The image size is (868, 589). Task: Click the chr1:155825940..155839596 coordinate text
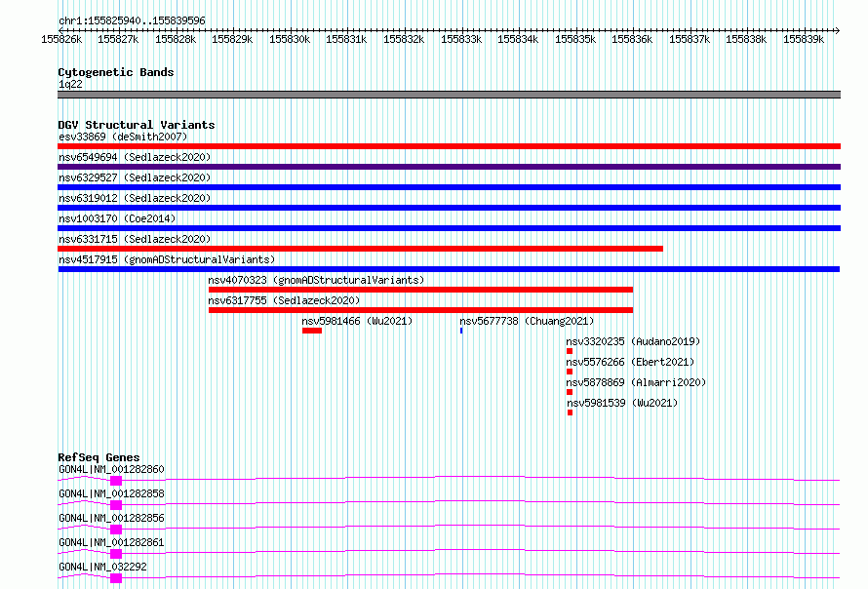(132, 20)
